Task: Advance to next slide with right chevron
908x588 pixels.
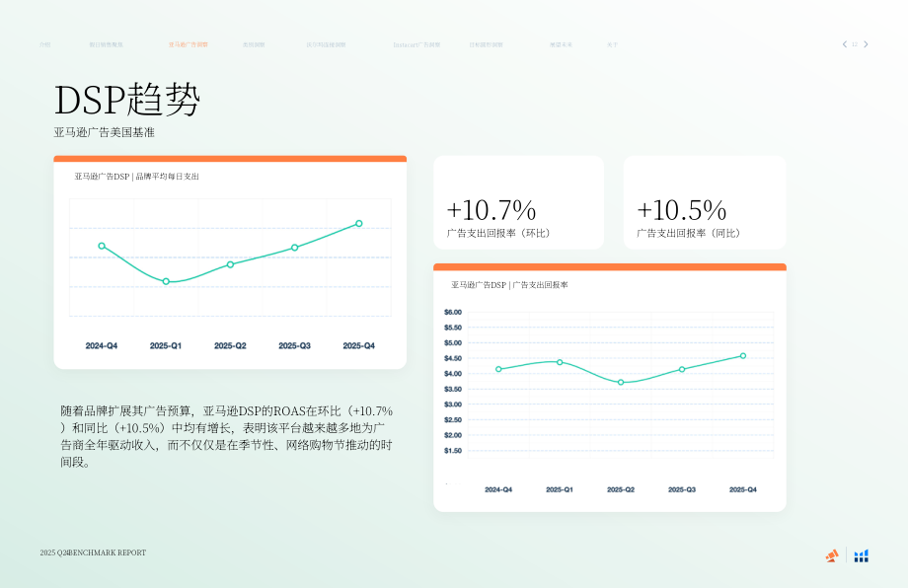Action: pos(866,44)
